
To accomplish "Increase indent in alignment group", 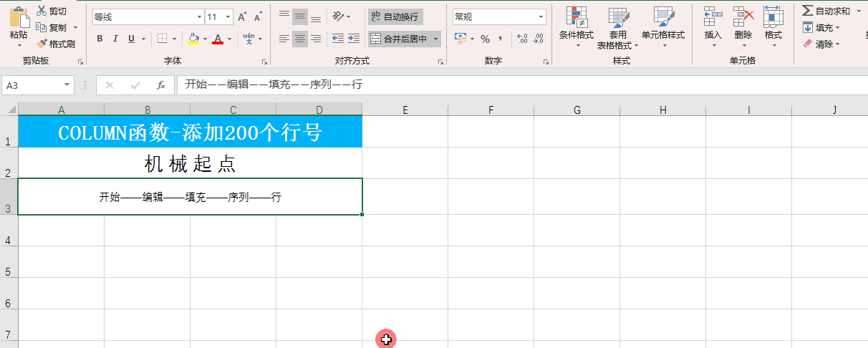I will (x=353, y=39).
